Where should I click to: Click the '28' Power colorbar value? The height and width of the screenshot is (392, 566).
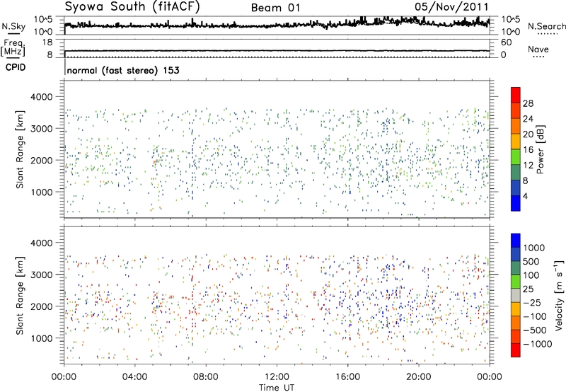click(528, 103)
